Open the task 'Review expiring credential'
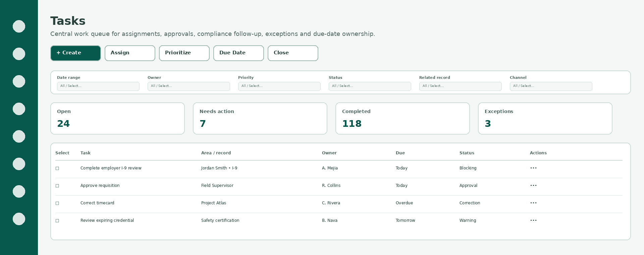 coord(107,220)
